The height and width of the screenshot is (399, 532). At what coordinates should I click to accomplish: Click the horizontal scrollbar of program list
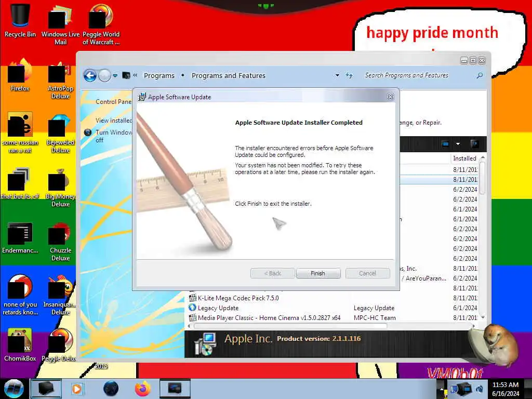pos(290,326)
